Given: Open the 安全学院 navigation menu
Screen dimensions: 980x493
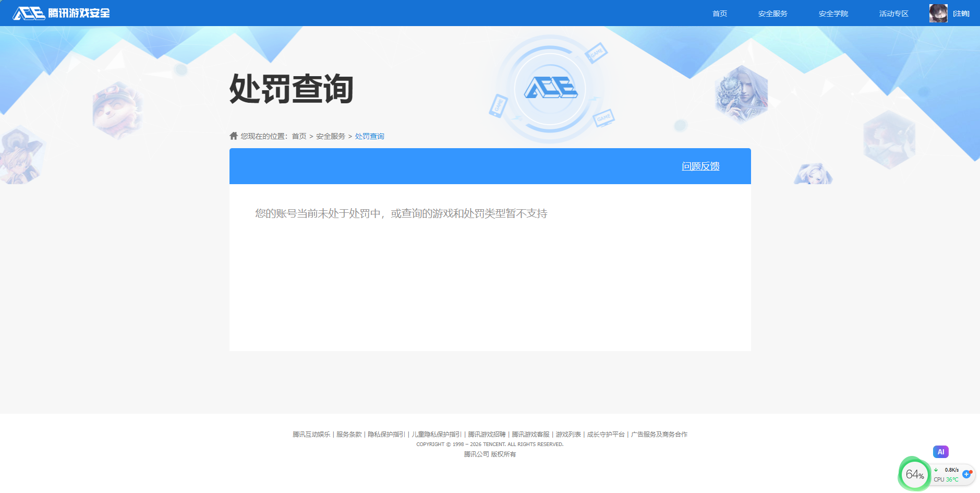Looking at the screenshot, I should pyautogui.click(x=833, y=13).
